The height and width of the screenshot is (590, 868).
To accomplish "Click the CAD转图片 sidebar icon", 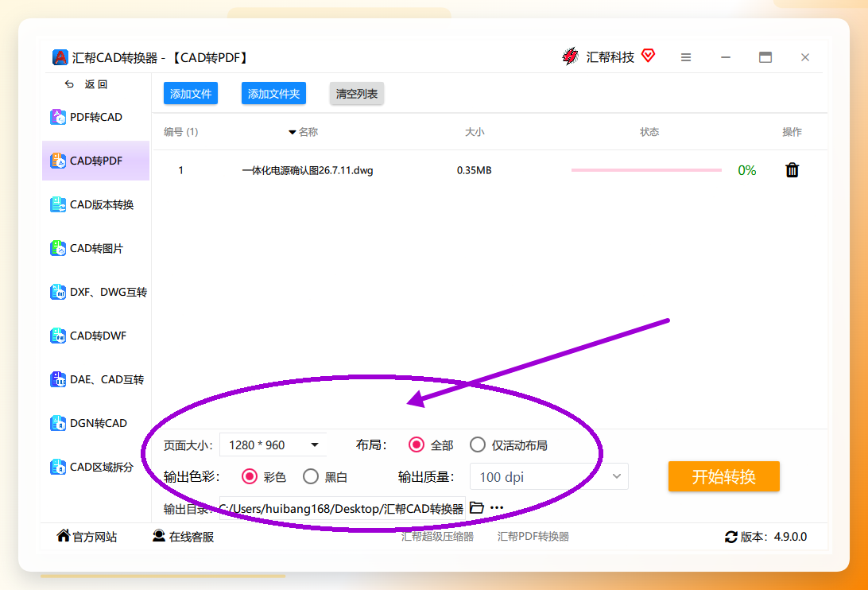I will (57, 248).
